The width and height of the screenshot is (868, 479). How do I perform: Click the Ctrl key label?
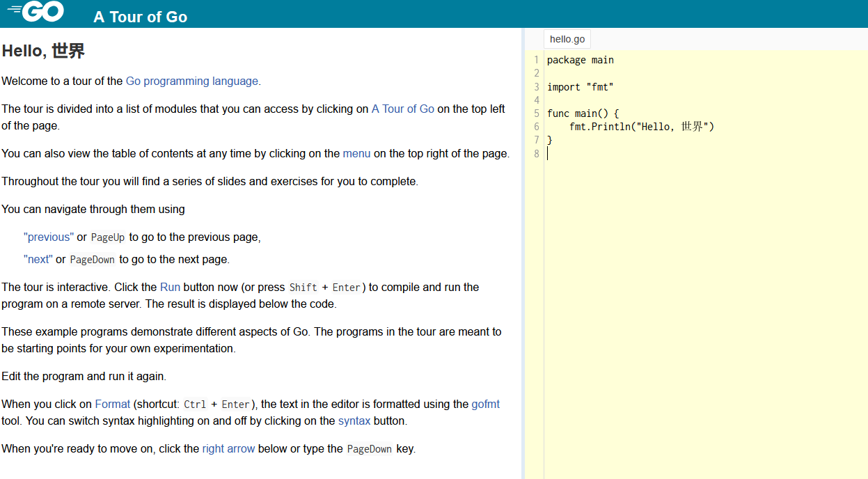pos(195,405)
